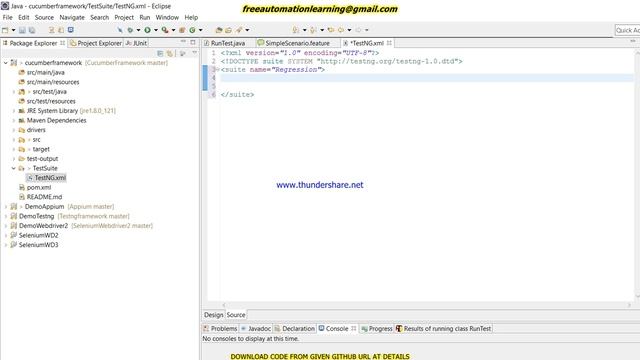Click the Last Edit Location icon
This screenshot has height=360, width=640.
tap(331, 30)
